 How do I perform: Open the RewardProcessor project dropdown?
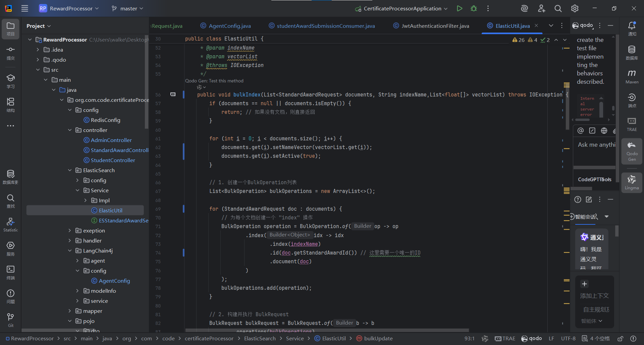[69, 8]
